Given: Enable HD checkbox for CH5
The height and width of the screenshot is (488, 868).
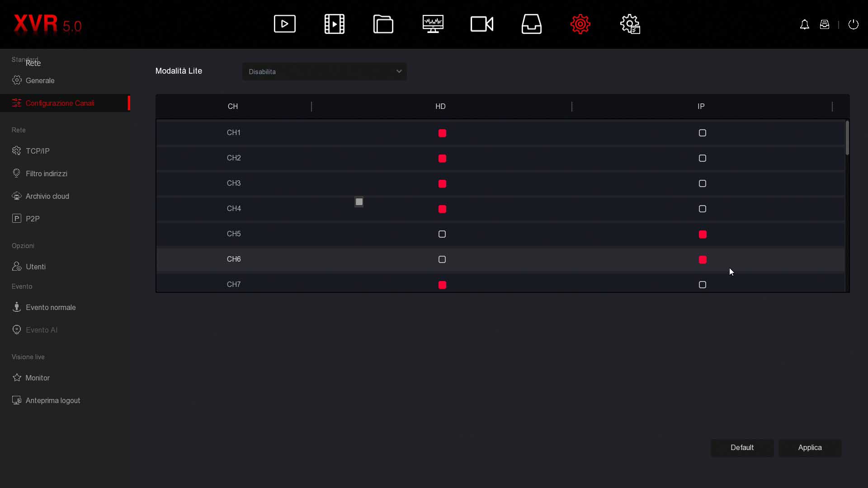Looking at the screenshot, I should click(442, 234).
